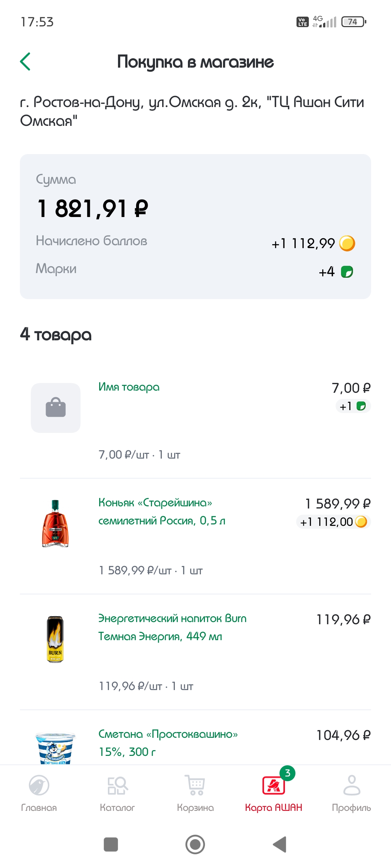Go to the Профиль tab
This screenshot has height=868, width=391.
pyautogui.click(x=352, y=792)
